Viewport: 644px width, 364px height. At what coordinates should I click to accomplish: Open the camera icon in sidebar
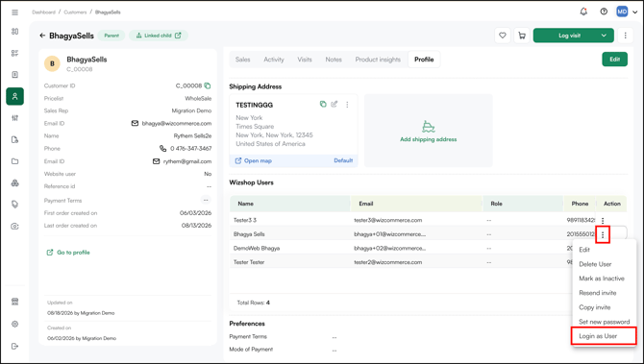[14, 226]
